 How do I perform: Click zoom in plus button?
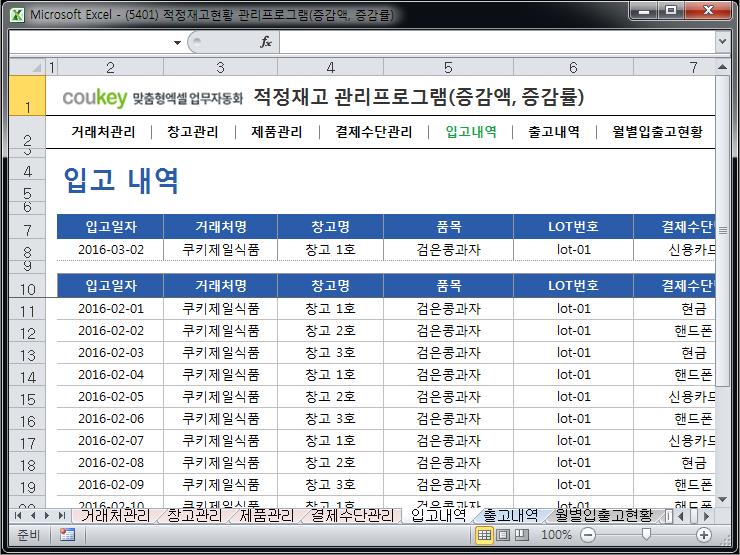(704, 535)
